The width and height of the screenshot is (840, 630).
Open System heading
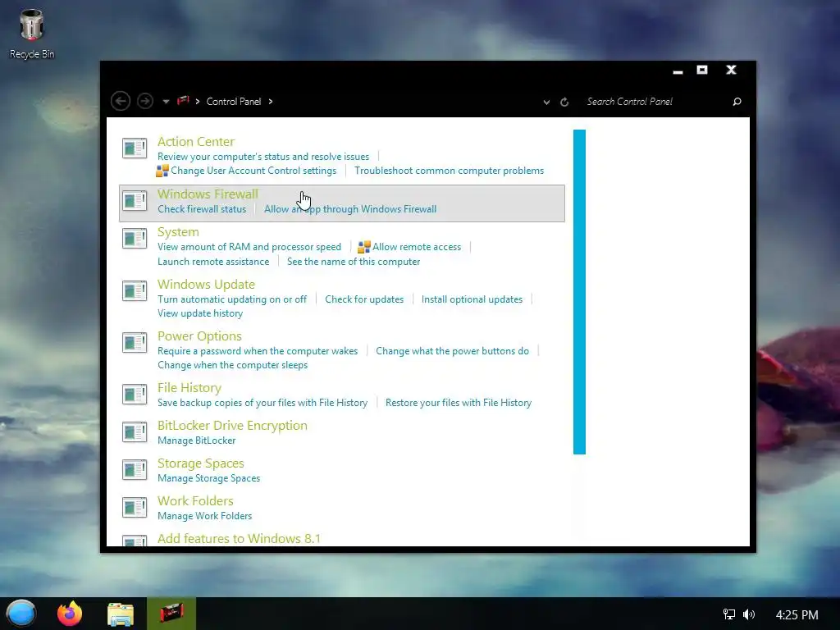click(178, 232)
